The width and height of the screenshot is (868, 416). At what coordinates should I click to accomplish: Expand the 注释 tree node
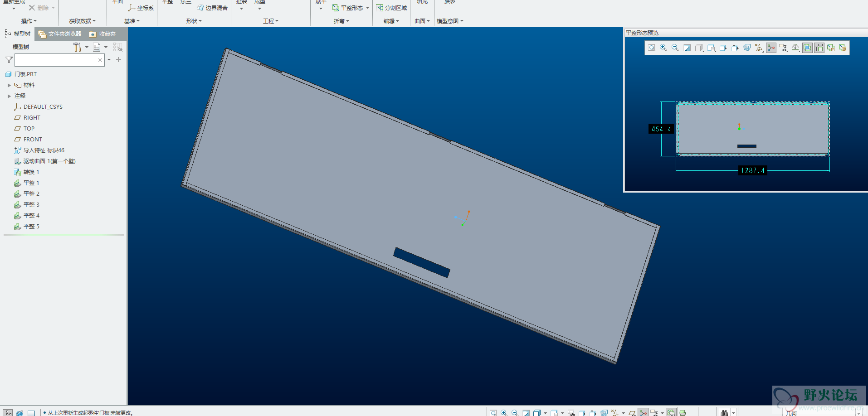tap(9, 96)
